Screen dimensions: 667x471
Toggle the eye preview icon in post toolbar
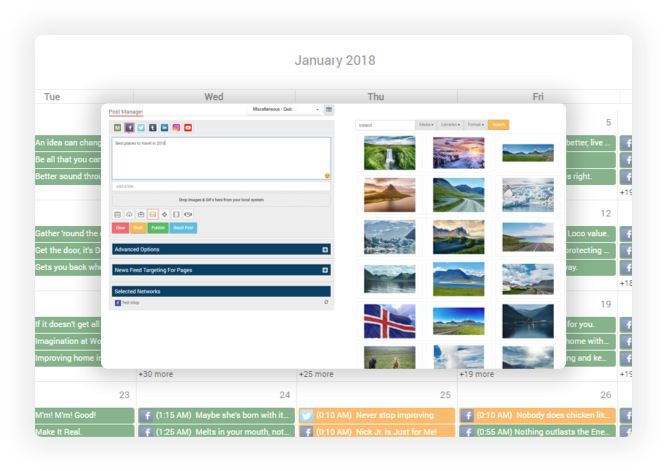(x=188, y=214)
